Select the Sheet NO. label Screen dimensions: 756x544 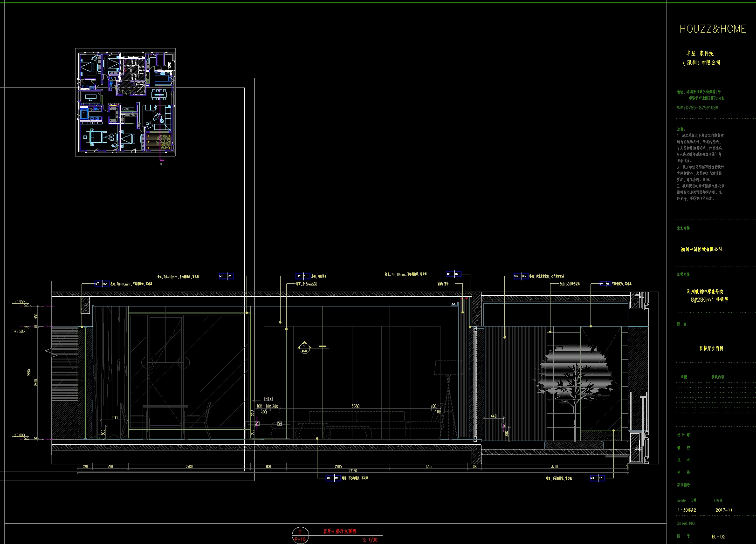click(686, 524)
